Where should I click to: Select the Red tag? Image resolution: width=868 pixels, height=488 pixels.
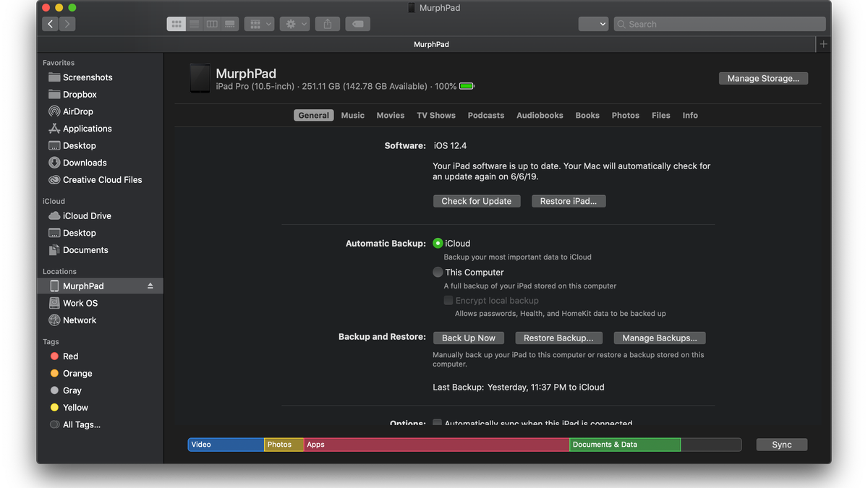100,356
